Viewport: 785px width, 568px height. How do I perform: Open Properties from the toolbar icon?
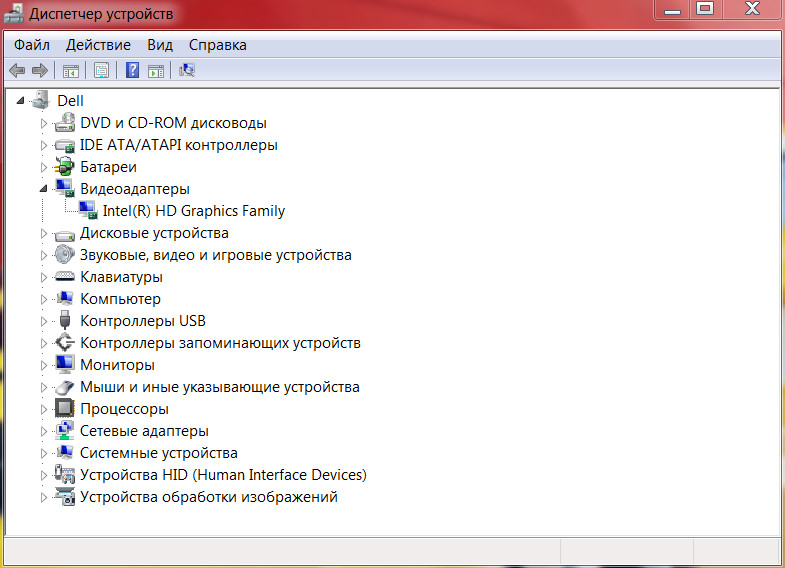tap(101, 70)
